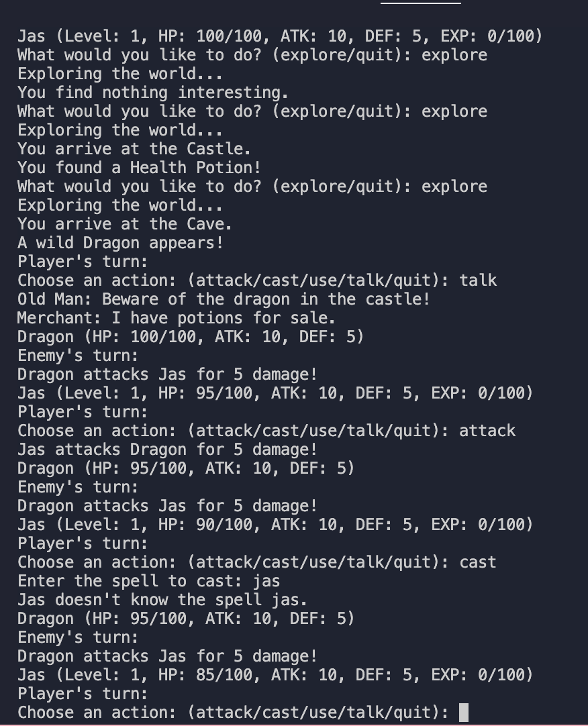
Task: Click the white tab indicator bar at top
Action: tap(421, 3)
